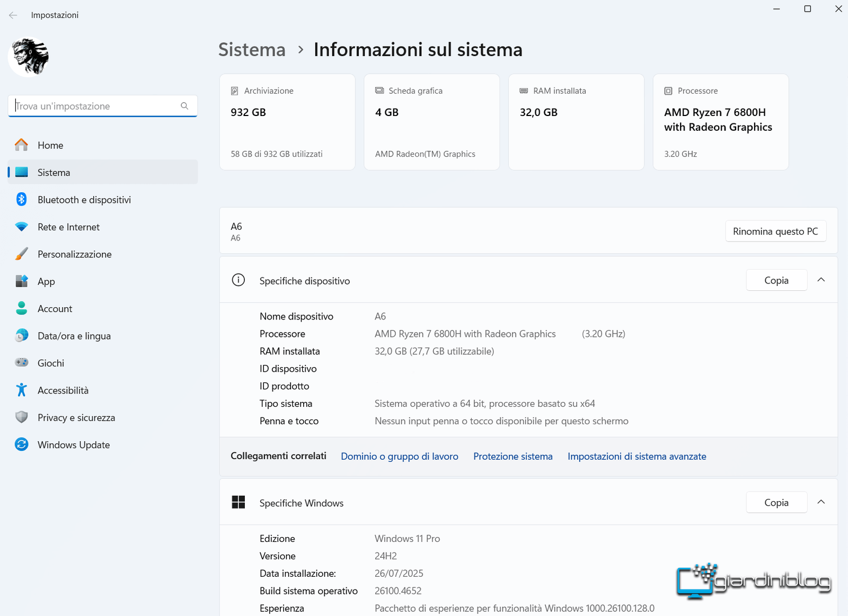Open the Windows Update page label
The image size is (848, 616).
click(74, 445)
